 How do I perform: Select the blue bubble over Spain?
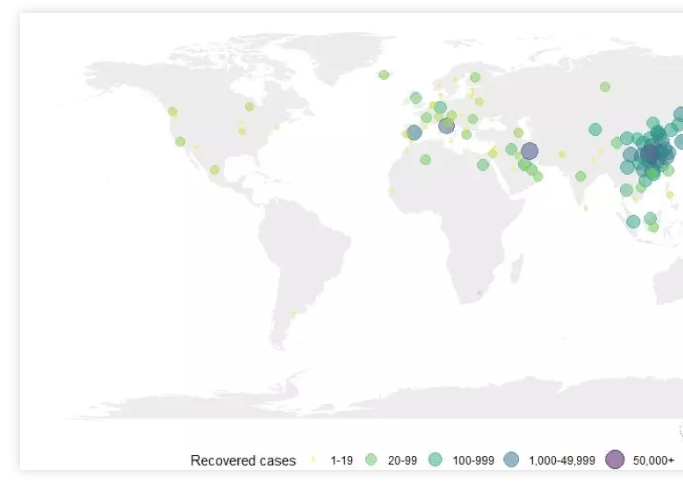(414, 132)
